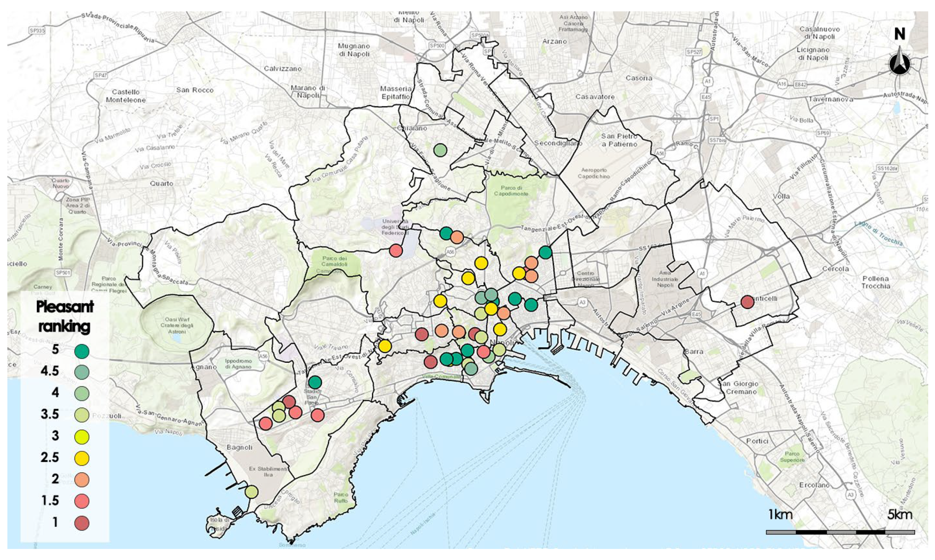The width and height of the screenshot is (935, 560).
Task: Select the green marker near Chiaiano
Action: click(x=440, y=150)
